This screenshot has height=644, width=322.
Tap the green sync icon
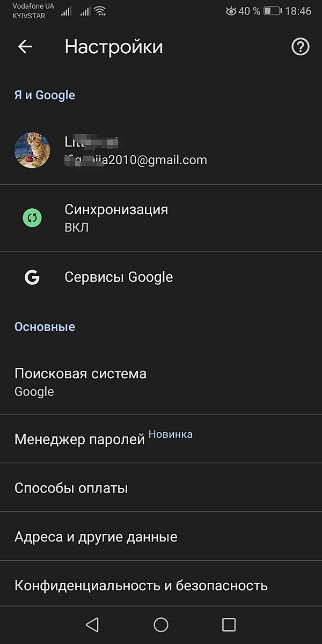[32, 217]
